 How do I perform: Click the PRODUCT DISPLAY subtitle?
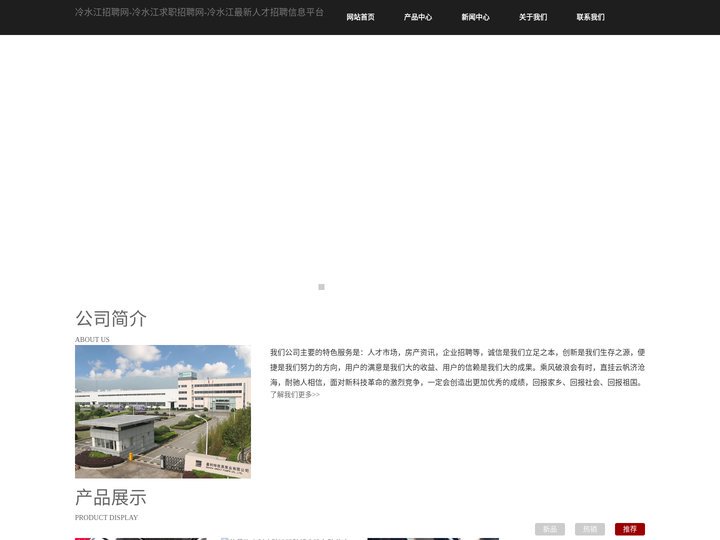click(x=107, y=518)
